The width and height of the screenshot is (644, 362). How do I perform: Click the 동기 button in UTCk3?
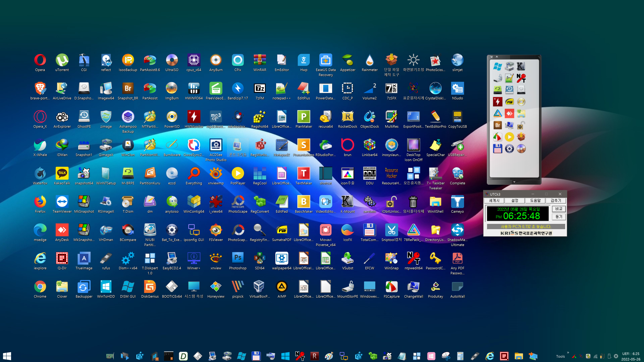tap(559, 217)
